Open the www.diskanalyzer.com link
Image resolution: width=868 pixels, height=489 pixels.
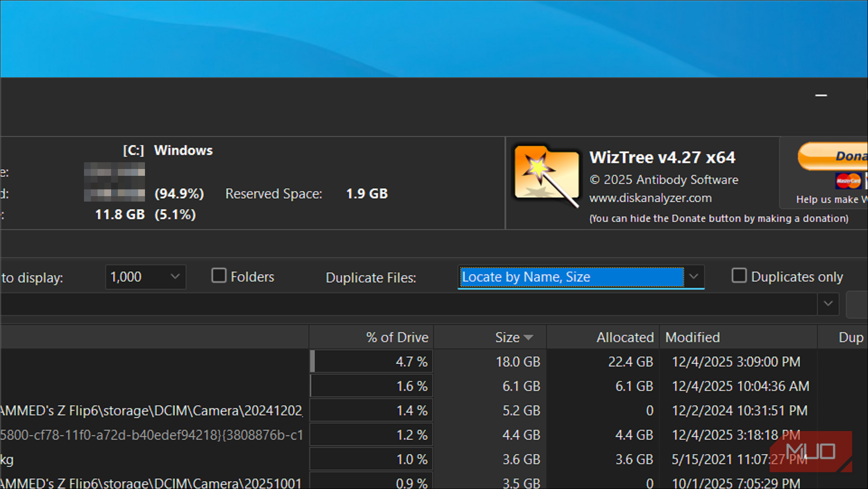(x=650, y=198)
